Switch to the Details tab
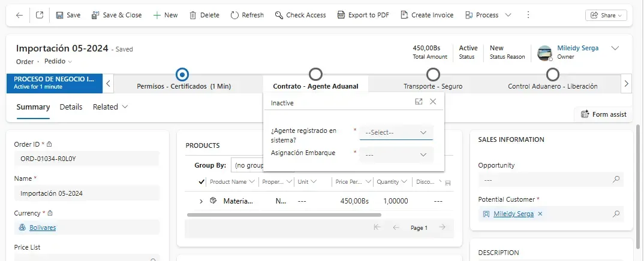Screen dimensions: 644x261 (71, 107)
